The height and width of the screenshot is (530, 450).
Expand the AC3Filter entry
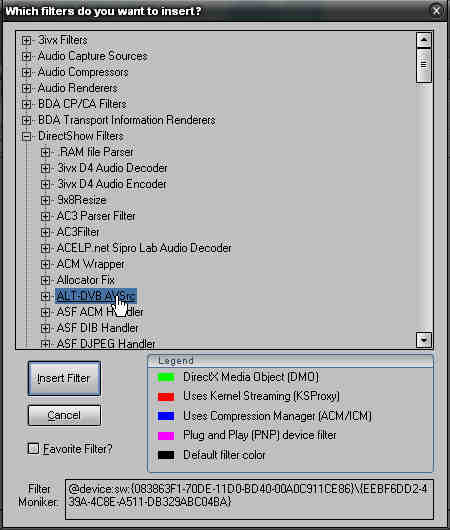pos(45,232)
